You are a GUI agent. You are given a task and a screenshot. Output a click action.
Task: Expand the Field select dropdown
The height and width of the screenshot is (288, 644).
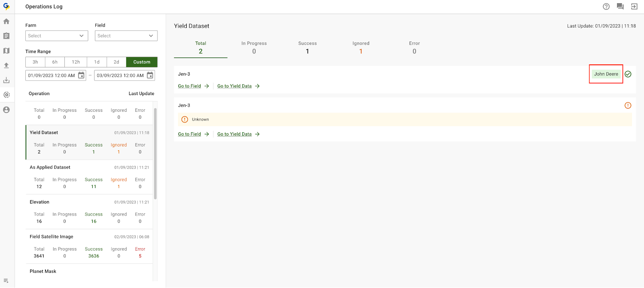[126, 36]
